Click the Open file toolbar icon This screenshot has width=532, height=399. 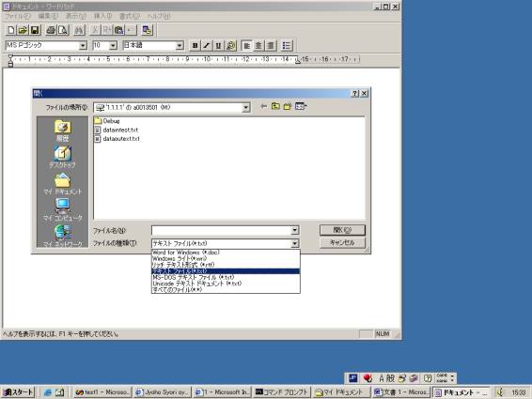point(23,30)
